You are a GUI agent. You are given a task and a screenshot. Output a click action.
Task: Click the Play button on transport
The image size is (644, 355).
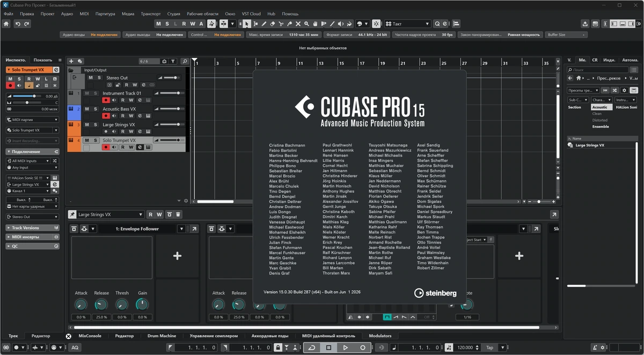[346, 347]
